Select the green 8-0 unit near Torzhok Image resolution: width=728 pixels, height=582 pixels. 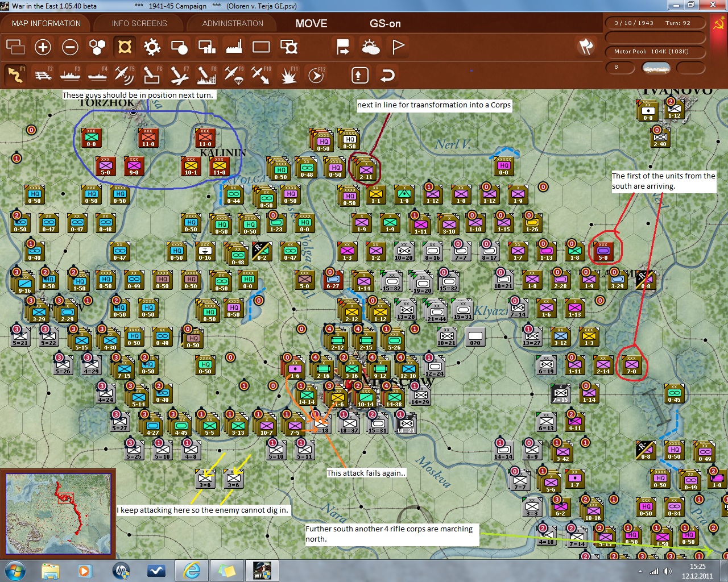pyautogui.click(x=92, y=137)
